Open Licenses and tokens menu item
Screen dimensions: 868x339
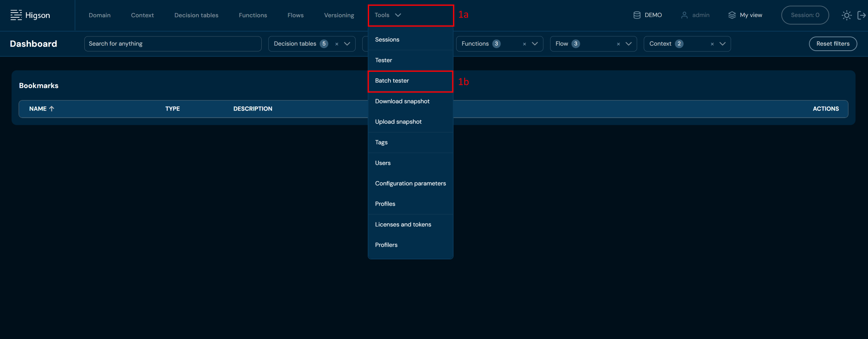tap(403, 225)
